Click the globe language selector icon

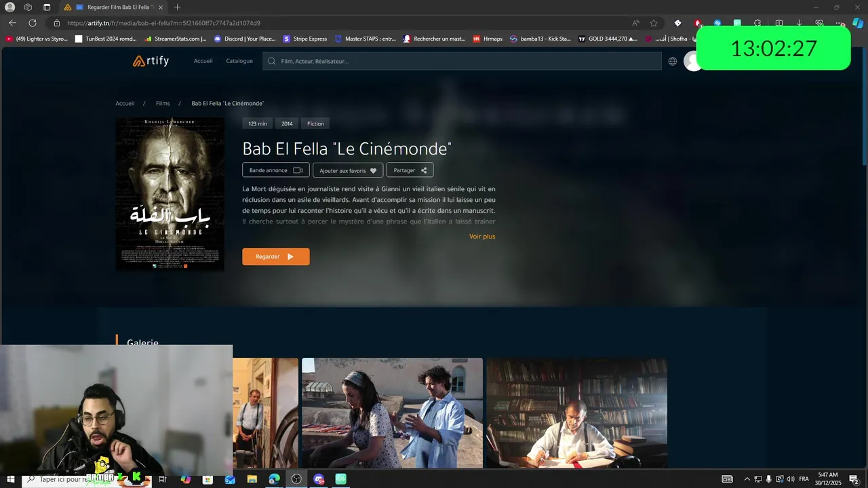673,61
